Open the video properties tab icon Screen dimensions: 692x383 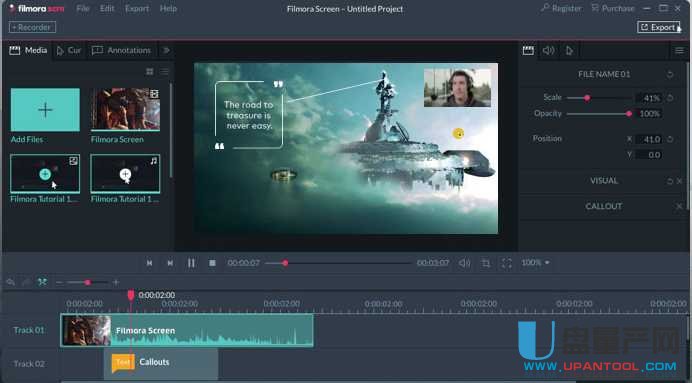coord(528,50)
